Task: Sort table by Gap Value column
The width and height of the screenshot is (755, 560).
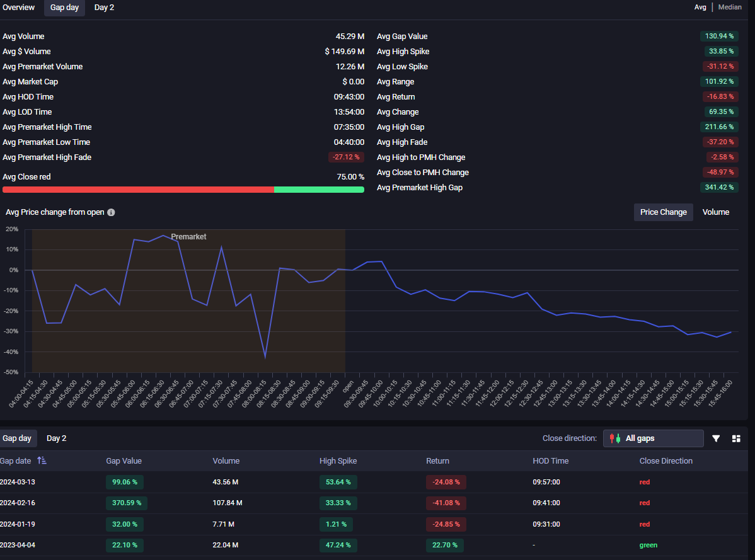Action: [124, 460]
